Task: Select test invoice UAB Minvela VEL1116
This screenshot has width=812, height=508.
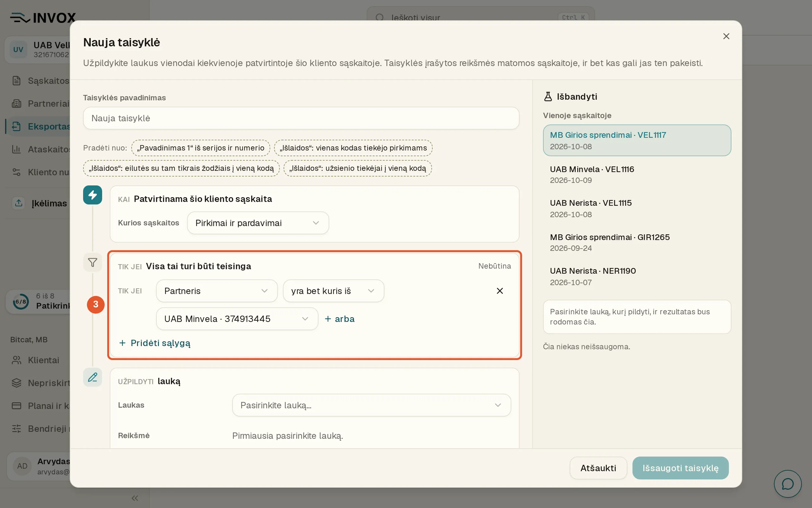Action: 637,174
